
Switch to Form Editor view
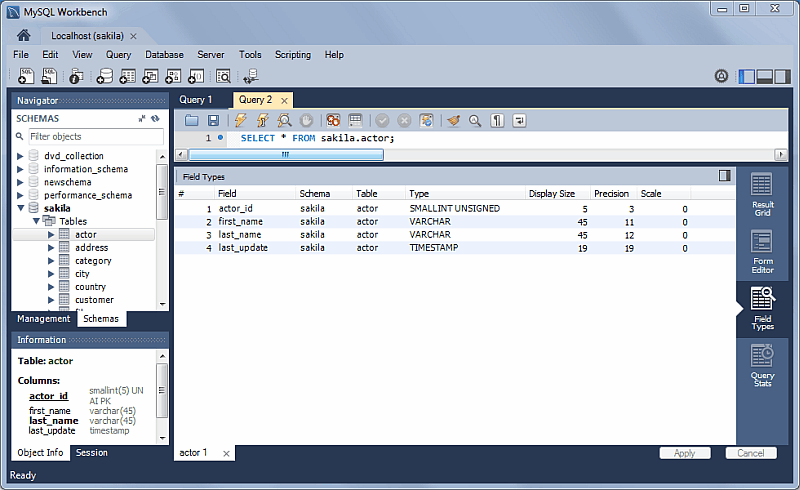click(x=762, y=251)
